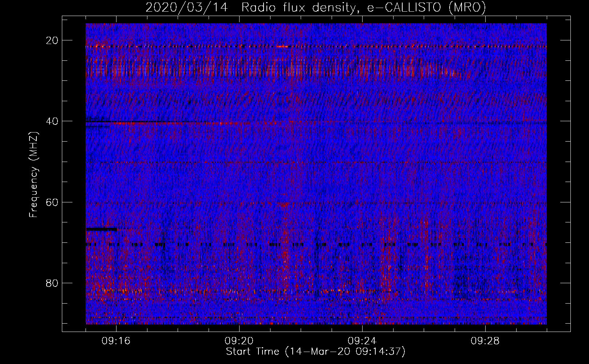The width and height of the screenshot is (589, 364).
Task: Click the 60 MHz frequency tick label
Action: tap(52, 202)
